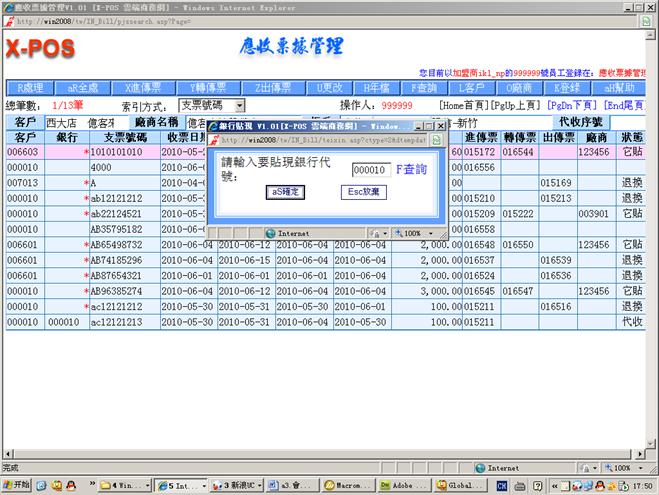Click the bank code input field
The height and width of the screenshot is (495, 659).
[x=370, y=170]
